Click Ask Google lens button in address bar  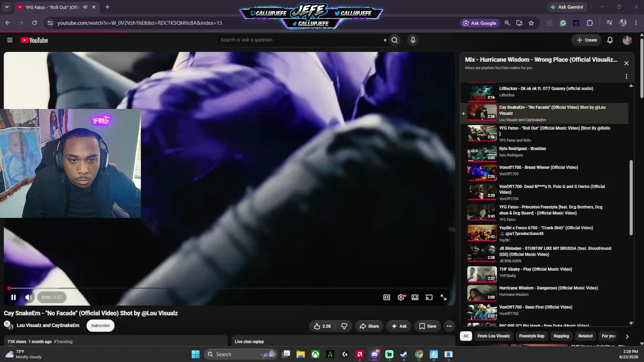(479, 23)
